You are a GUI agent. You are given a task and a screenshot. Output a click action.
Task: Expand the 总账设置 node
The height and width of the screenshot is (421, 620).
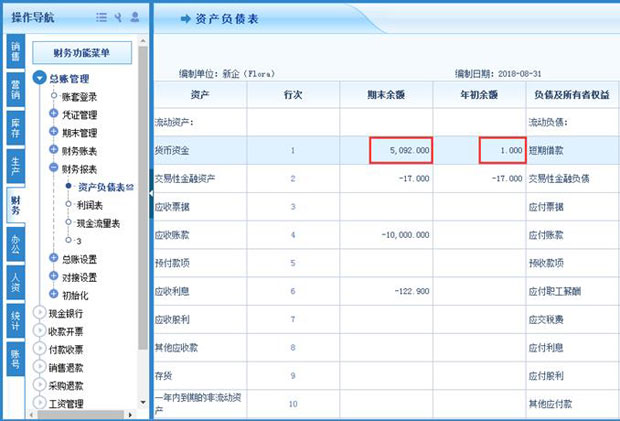[54, 258]
